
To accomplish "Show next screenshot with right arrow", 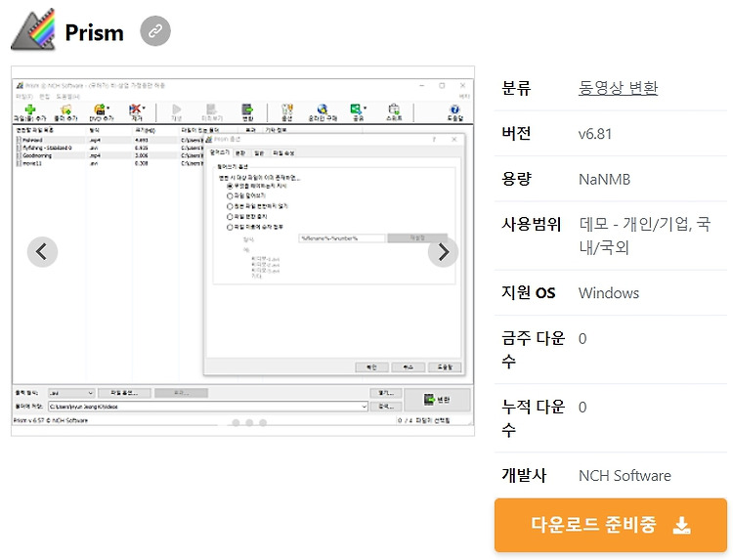I will click(x=443, y=252).
